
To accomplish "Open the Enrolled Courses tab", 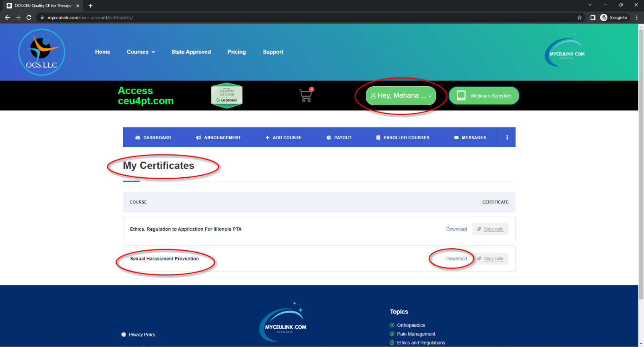I will 402,137.
